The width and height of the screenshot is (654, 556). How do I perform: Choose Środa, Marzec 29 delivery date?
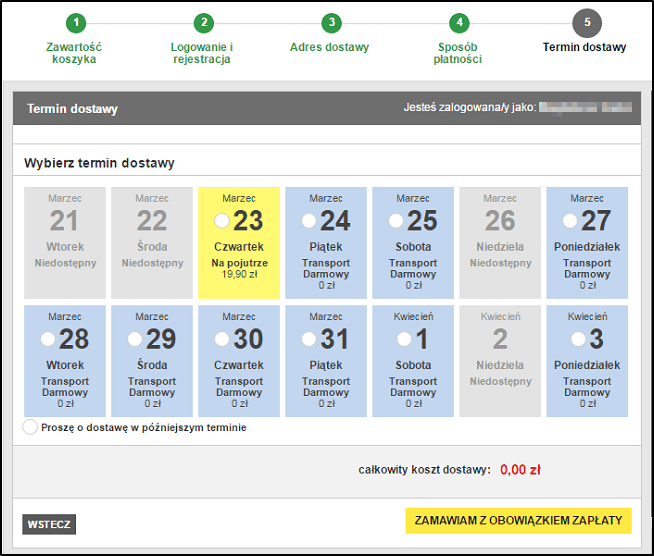[x=135, y=338]
